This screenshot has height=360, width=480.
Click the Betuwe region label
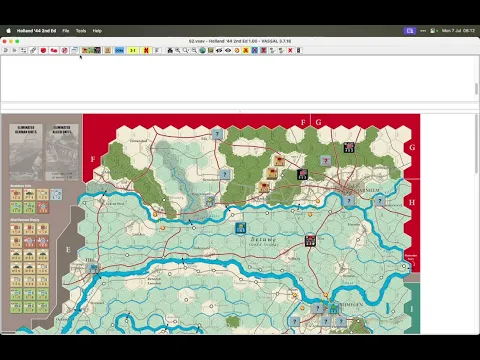[263, 239]
